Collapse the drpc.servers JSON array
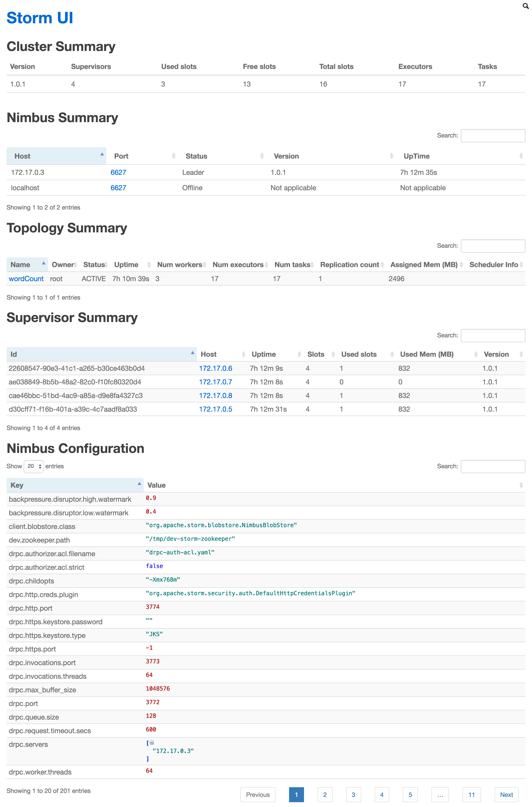 point(152,743)
